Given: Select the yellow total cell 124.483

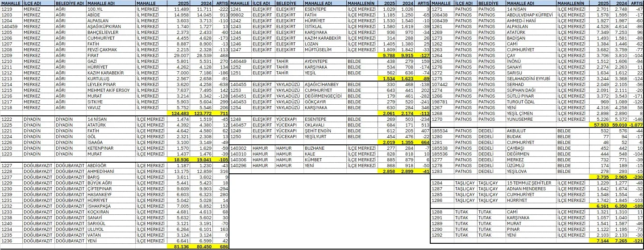Looking at the screenshot, I should [179, 113].
